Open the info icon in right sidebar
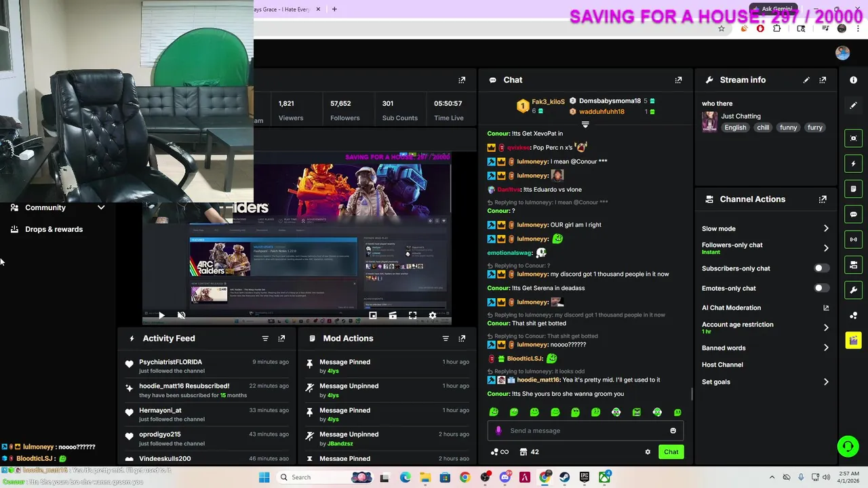Viewport: 868px width, 488px height. [x=853, y=80]
